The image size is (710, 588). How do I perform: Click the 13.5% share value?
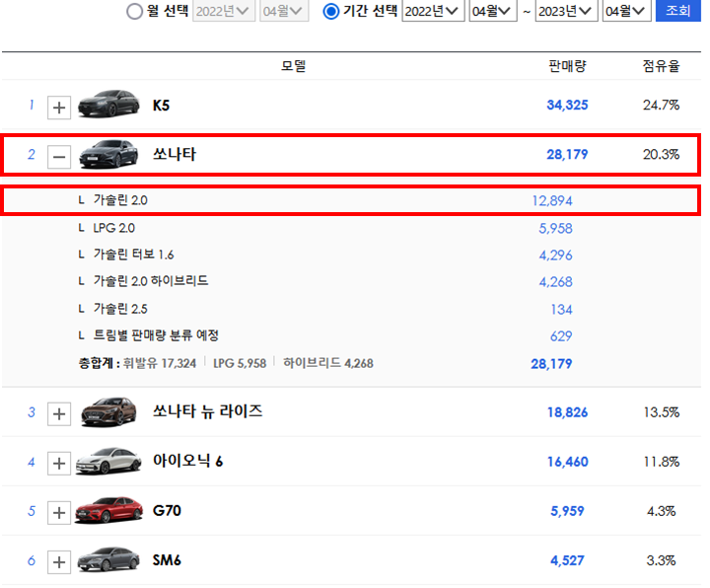click(x=661, y=412)
